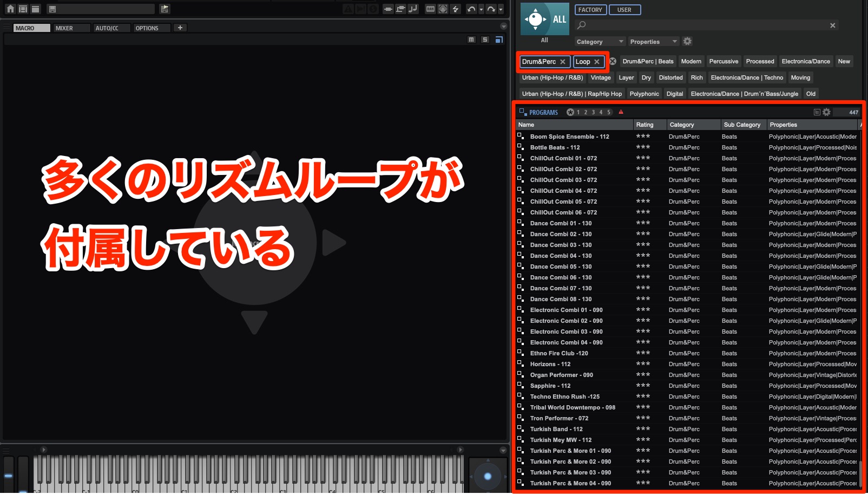Image resolution: width=868 pixels, height=494 pixels.
Task: Clear the search text with the X
Action: click(833, 25)
